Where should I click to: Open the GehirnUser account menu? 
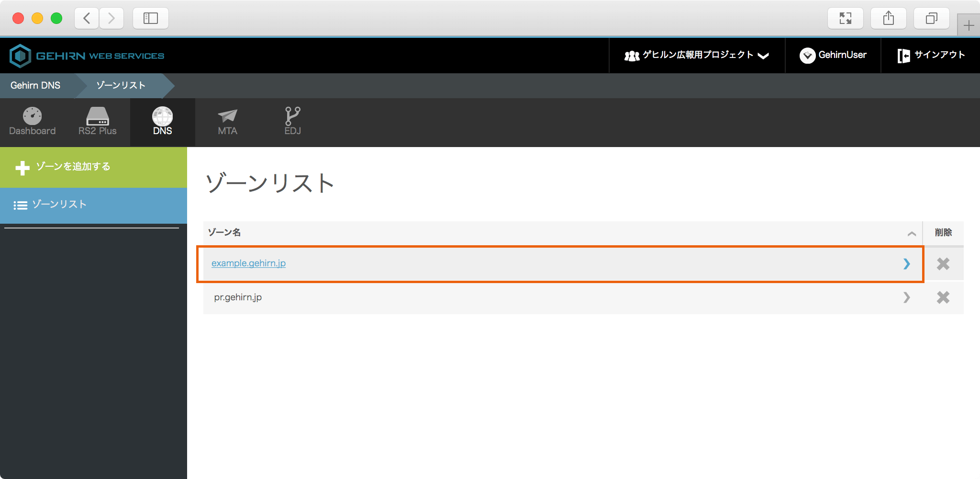(833, 56)
